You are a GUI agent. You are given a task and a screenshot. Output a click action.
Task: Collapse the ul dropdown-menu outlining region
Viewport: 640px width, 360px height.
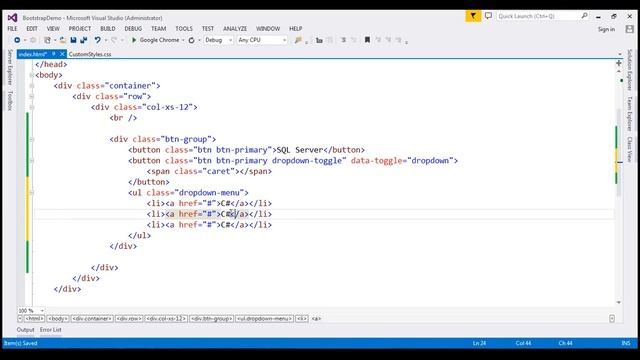pos(31,193)
